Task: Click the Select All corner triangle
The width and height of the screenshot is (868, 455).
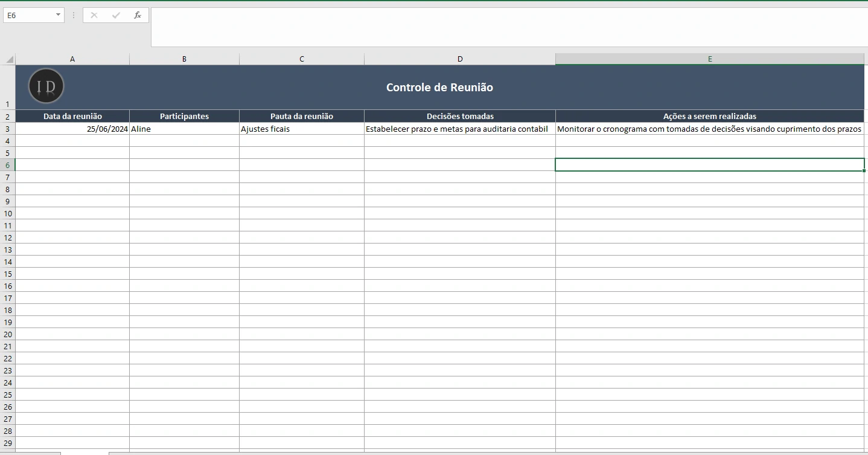Action: click(9, 59)
